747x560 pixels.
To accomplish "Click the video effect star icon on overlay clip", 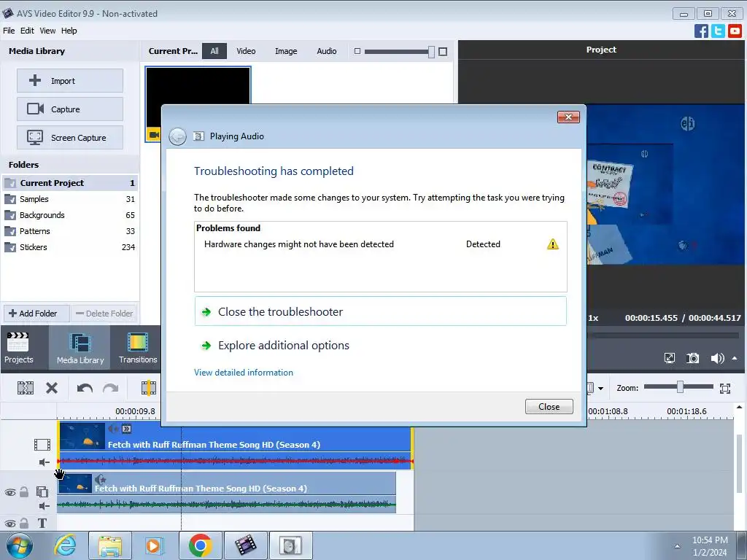I will tap(100, 479).
